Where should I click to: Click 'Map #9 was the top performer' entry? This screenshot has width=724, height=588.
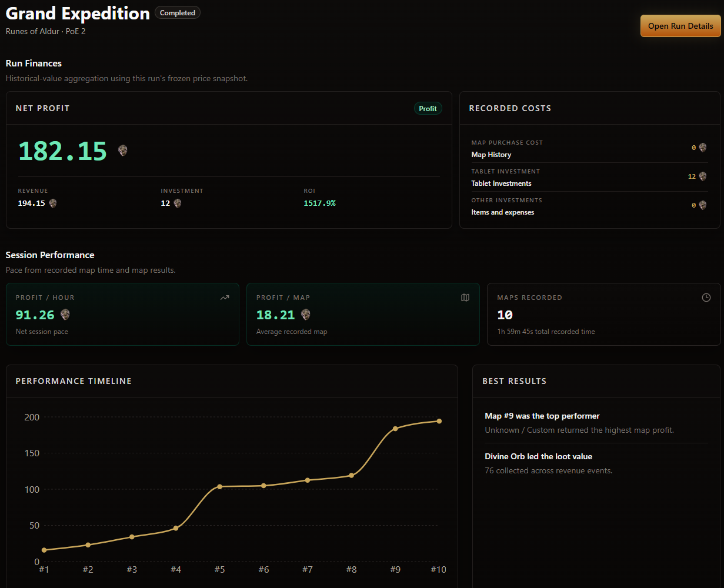[x=596, y=423]
